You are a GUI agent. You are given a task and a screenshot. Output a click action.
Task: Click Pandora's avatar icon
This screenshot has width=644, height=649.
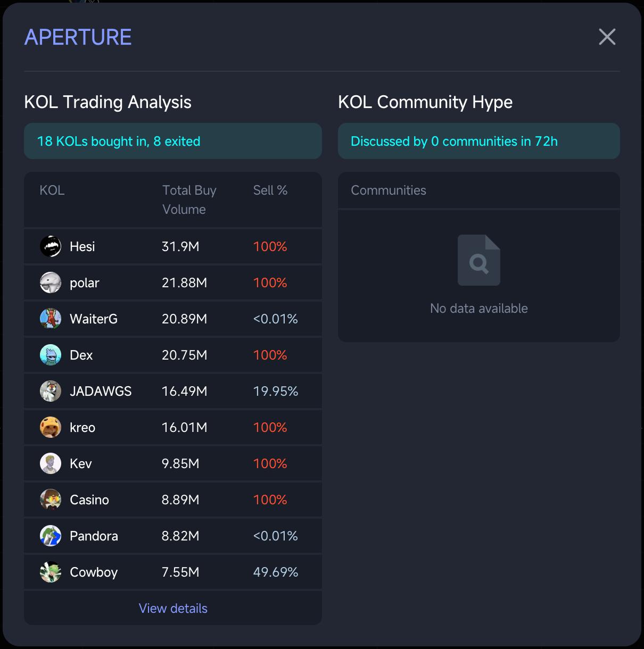click(x=51, y=536)
